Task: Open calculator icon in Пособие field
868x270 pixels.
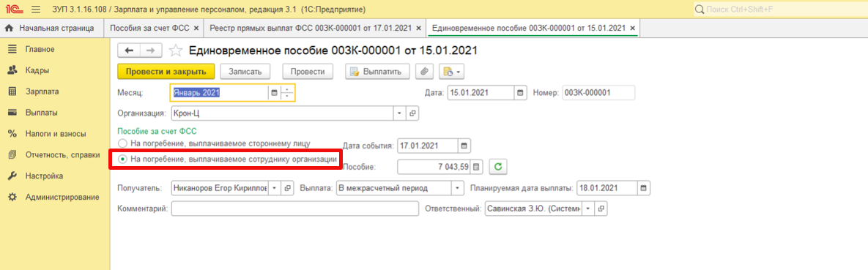Action: pyautogui.click(x=478, y=166)
